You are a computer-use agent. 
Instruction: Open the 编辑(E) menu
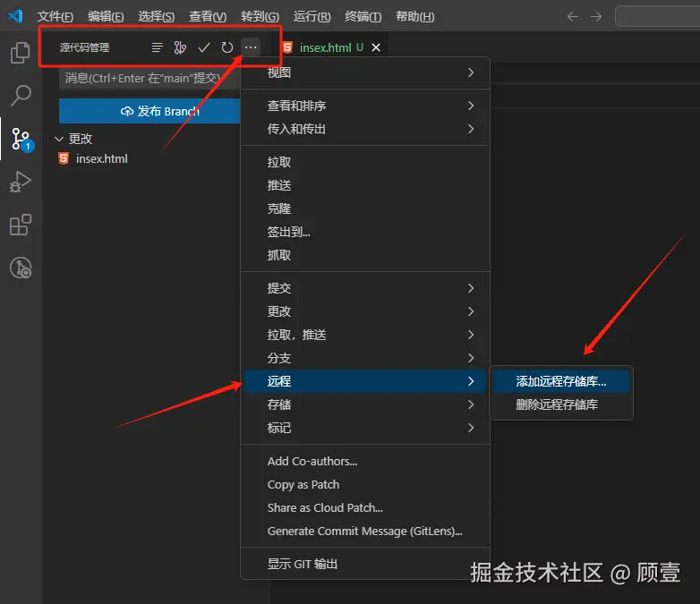tap(106, 17)
